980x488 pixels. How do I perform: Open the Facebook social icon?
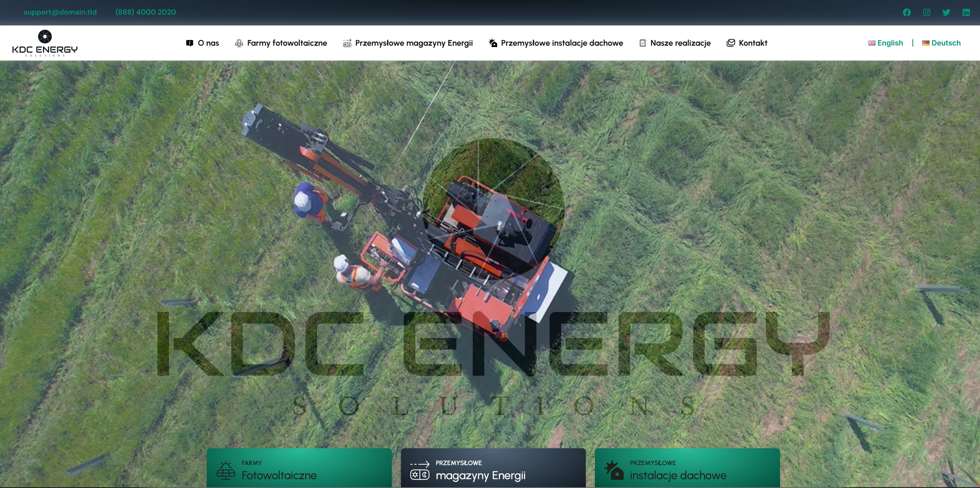(907, 12)
